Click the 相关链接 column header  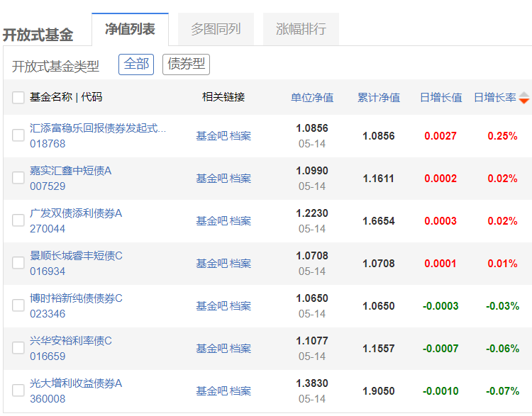(x=223, y=97)
